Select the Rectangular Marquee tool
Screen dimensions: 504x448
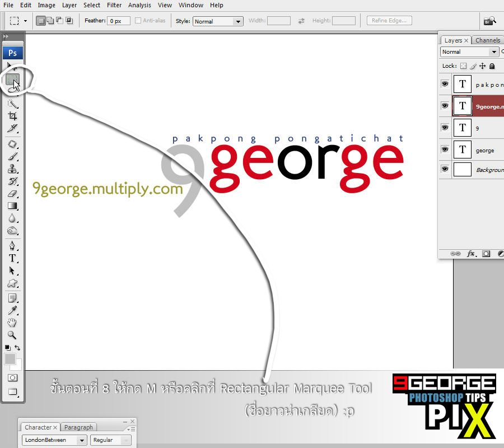[x=12, y=78]
